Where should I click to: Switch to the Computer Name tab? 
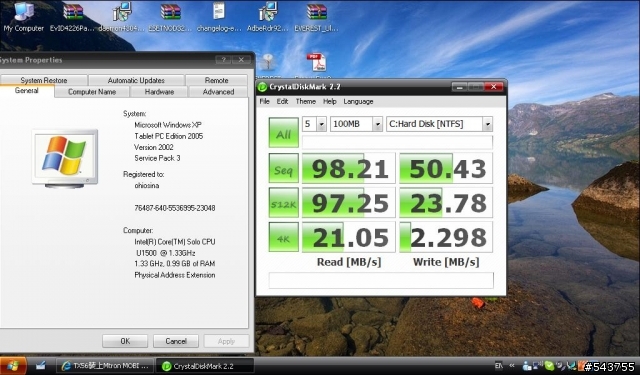coord(92,92)
